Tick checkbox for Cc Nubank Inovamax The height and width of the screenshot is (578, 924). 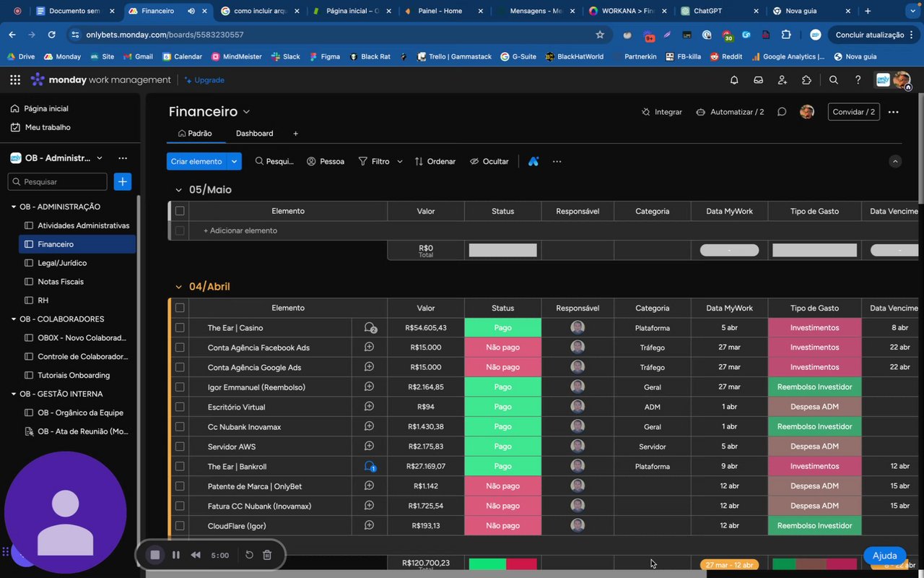pyautogui.click(x=180, y=427)
